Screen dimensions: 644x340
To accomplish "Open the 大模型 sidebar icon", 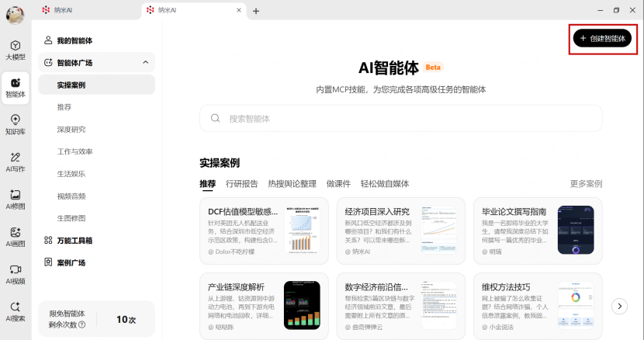I will pyautogui.click(x=16, y=50).
